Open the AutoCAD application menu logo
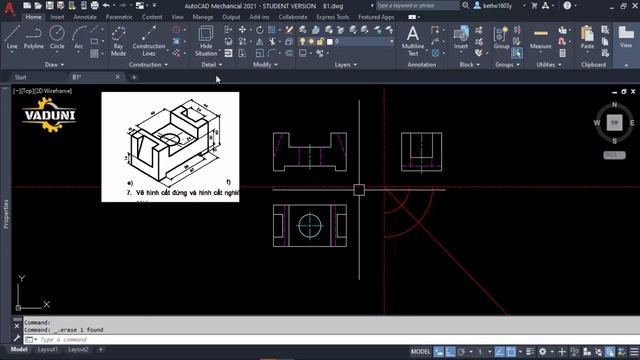 (x=9, y=8)
